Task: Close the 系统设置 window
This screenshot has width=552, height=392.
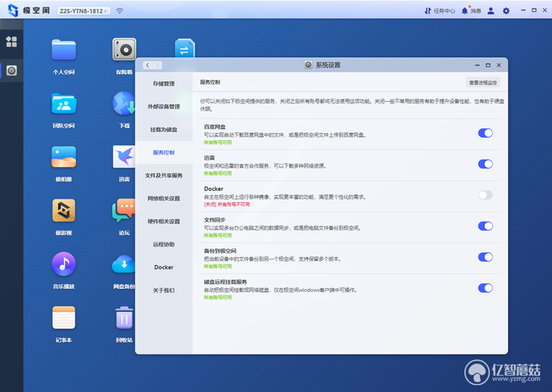Action: [498, 65]
